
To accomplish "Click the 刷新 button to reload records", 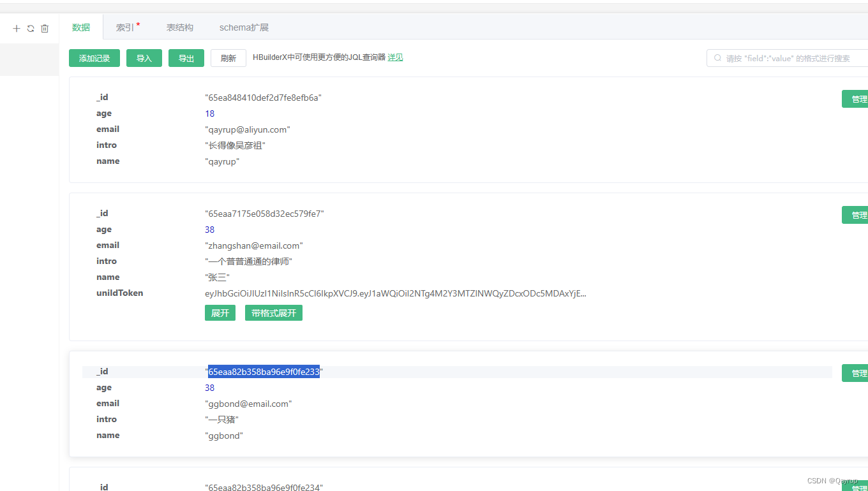I will [228, 57].
